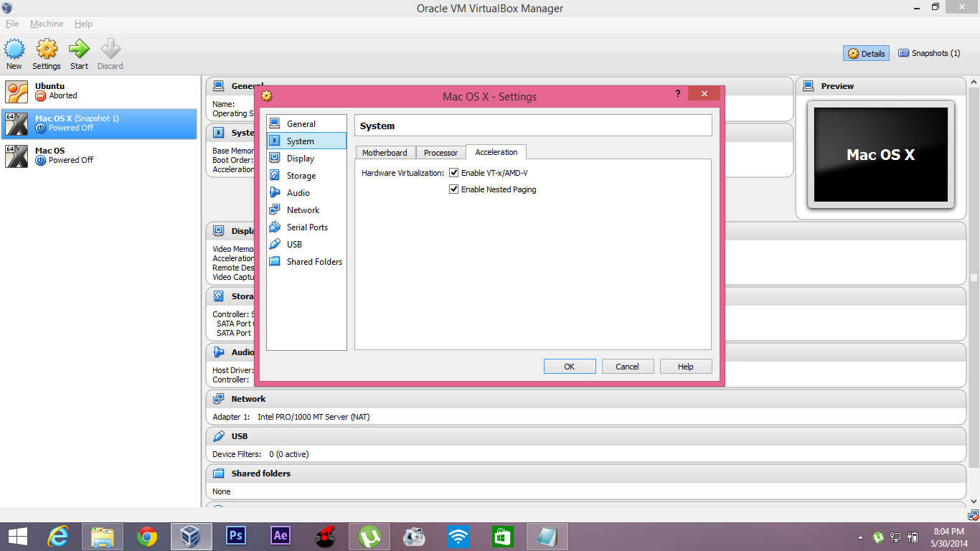Select the Acceleration tab

click(496, 152)
